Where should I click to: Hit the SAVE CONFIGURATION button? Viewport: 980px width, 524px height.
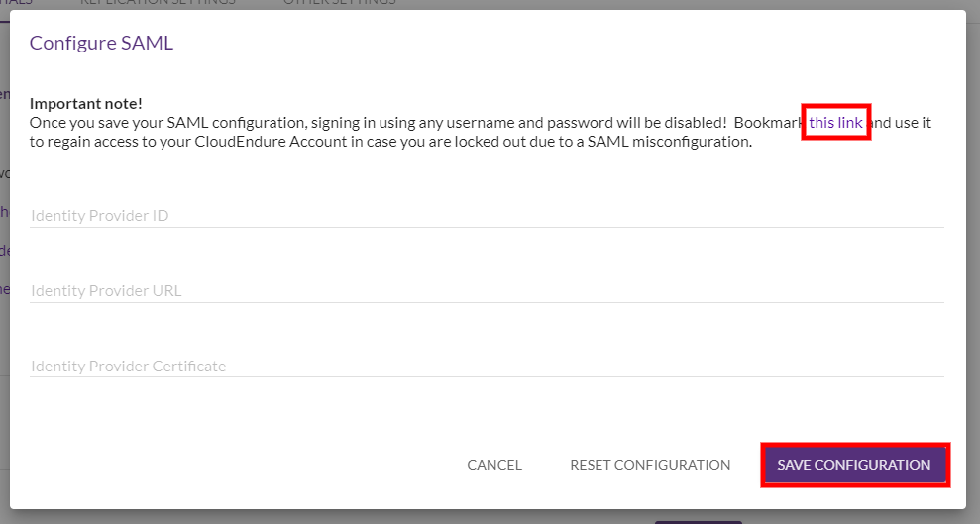click(854, 465)
